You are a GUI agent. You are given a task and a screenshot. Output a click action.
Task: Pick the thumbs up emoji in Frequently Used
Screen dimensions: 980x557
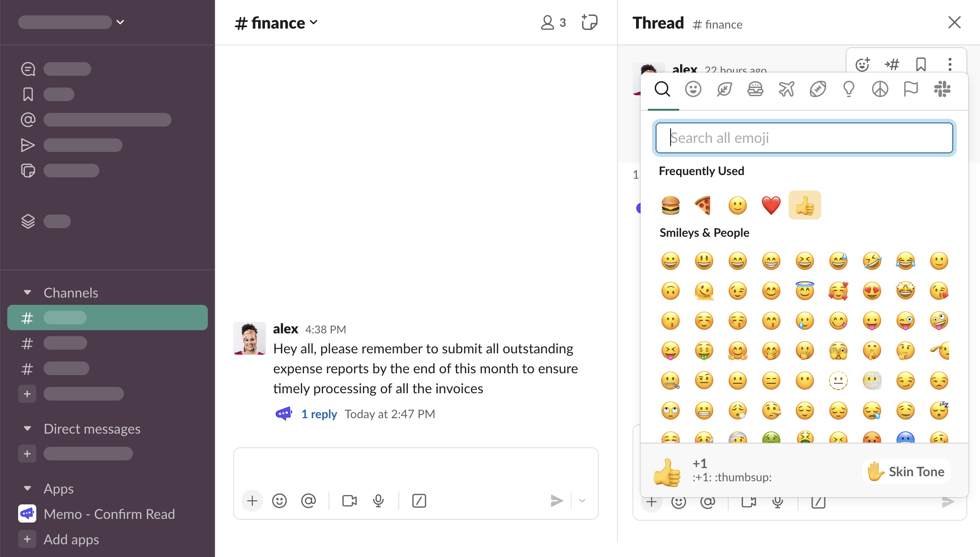[804, 205]
